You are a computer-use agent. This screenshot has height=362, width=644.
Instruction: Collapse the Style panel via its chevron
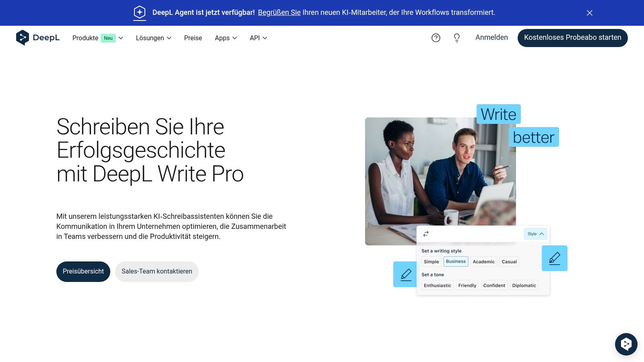(x=541, y=234)
